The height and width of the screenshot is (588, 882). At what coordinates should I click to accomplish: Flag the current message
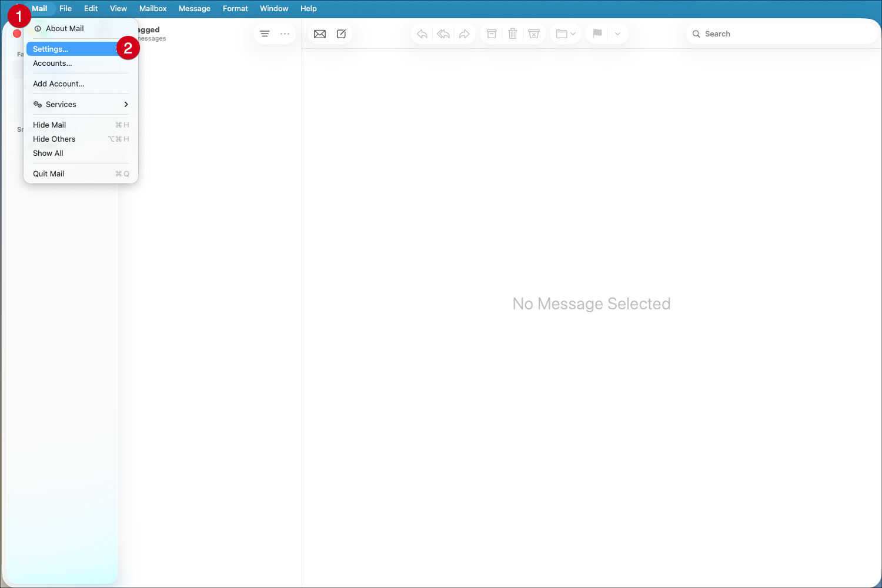pyautogui.click(x=597, y=34)
